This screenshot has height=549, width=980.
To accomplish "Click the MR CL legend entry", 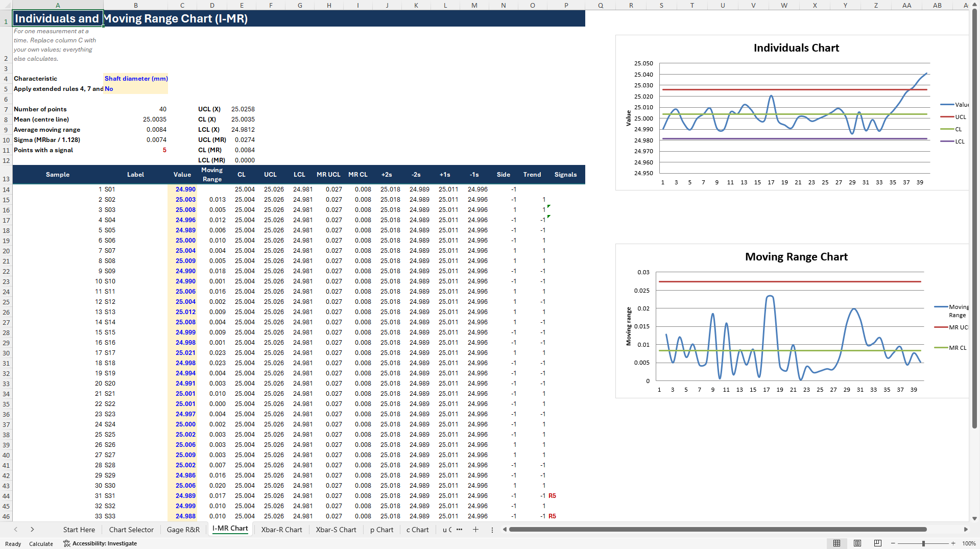I will (950, 348).
